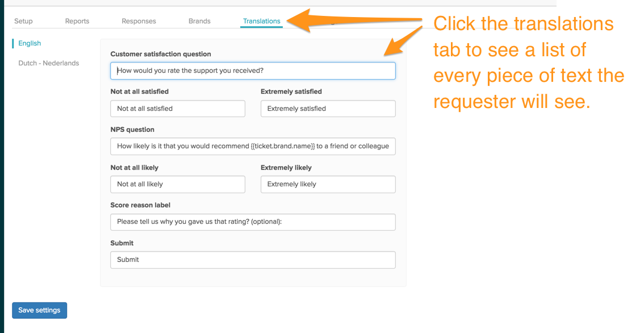Select English in the language list

click(30, 43)
